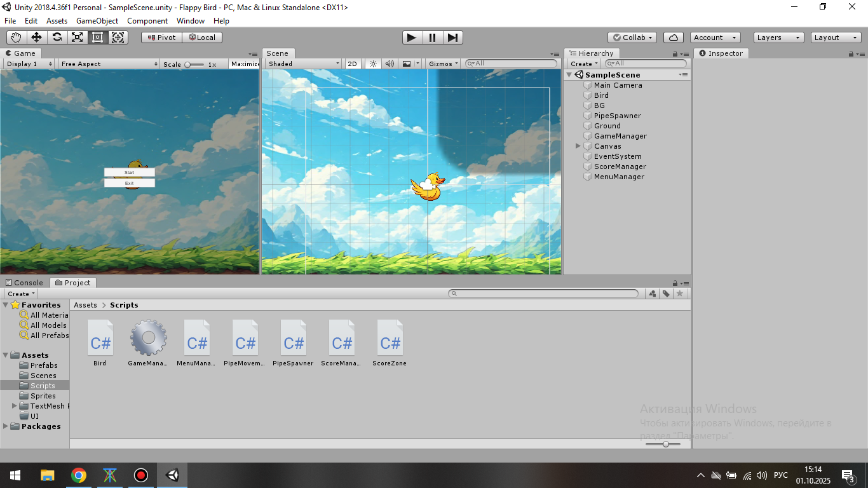Click the Hierarchy search field
The image size is (868, 488).
pos(646,64)
